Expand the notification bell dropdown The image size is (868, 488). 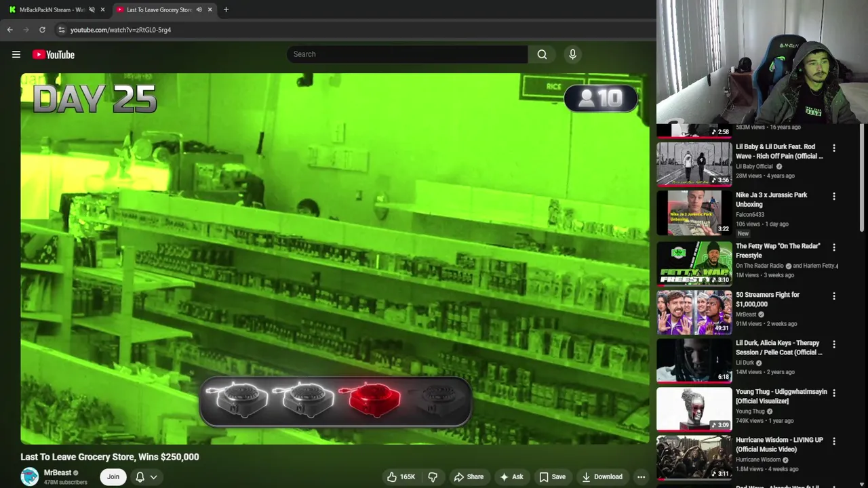(x=146, y=476)
